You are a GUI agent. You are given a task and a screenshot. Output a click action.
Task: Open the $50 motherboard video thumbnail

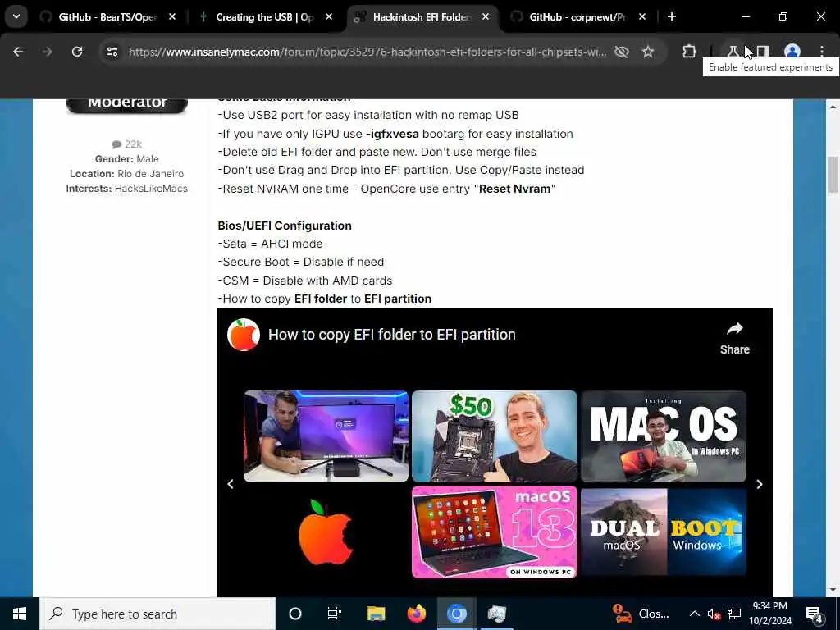[x=495, y=436]
